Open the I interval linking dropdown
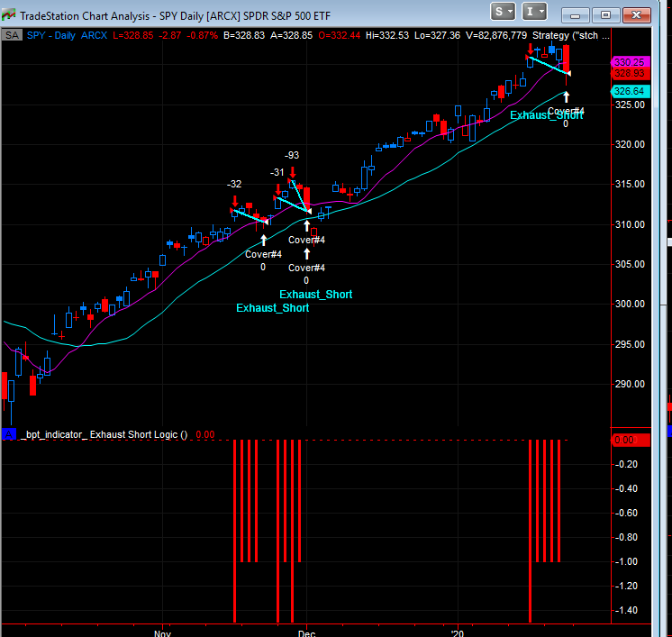The height and width of the screenshot is (637, 672). 534,12
